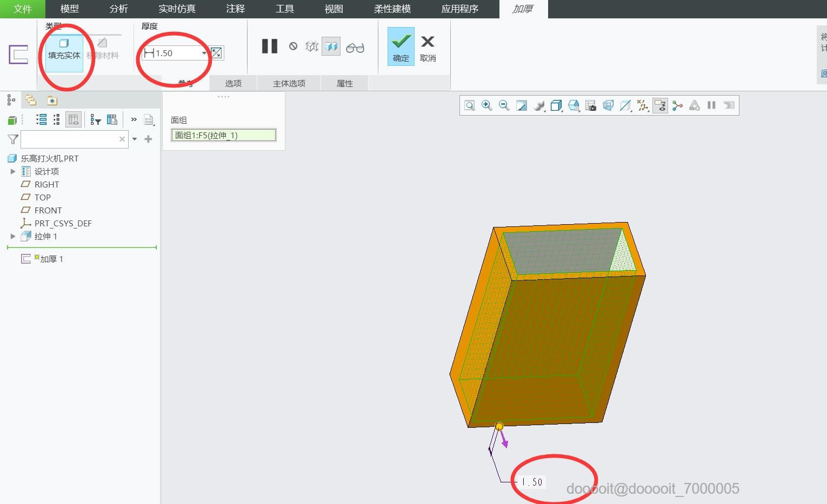Clear the model tree search with X
827x504 pixels.
122,139
